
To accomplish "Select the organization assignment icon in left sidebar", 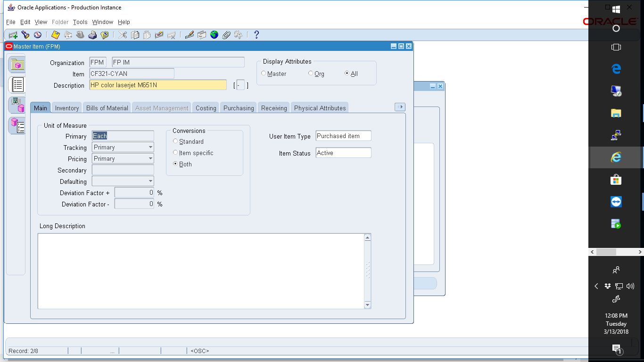I will [x=16, y=105].
